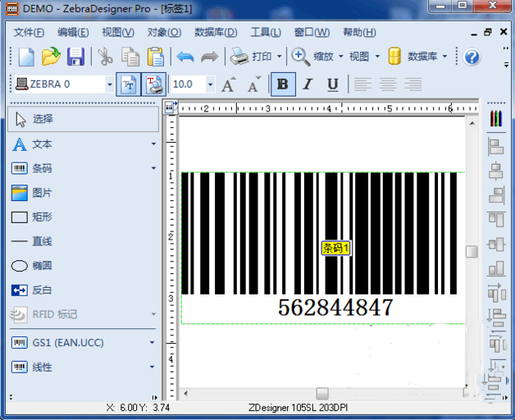
Task: Create a new label with the blank page icon
Action: 26,57
